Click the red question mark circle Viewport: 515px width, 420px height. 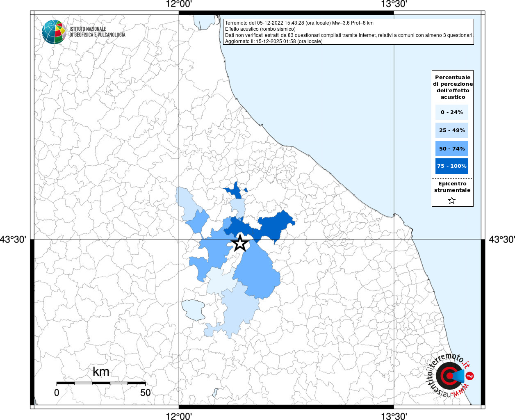tap(470, 376)
